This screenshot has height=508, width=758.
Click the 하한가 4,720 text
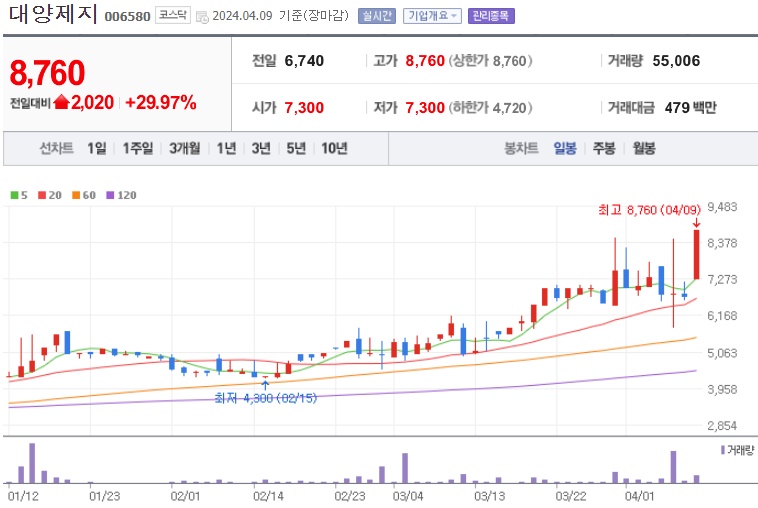[x=490, y=107]
